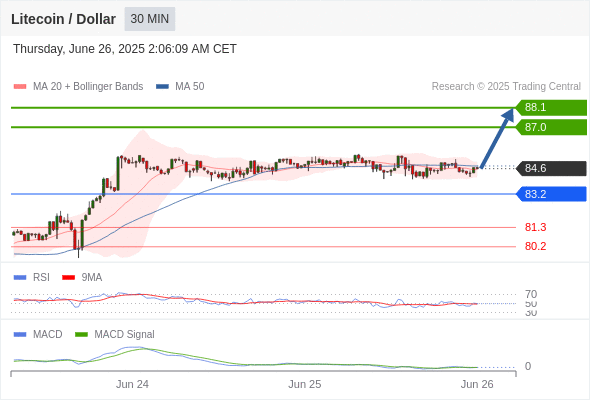
Task: Click the blue MA 50 legend swatch
Action: tap(162, 87)
